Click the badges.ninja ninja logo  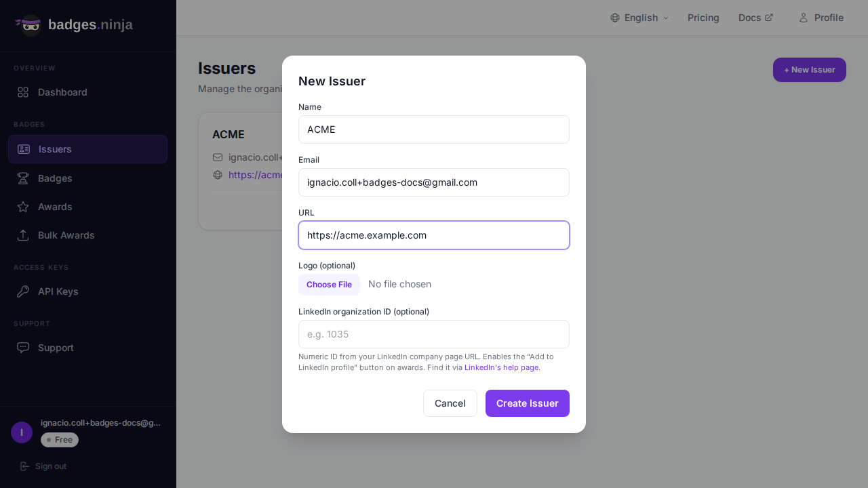[x=29, y=25]
